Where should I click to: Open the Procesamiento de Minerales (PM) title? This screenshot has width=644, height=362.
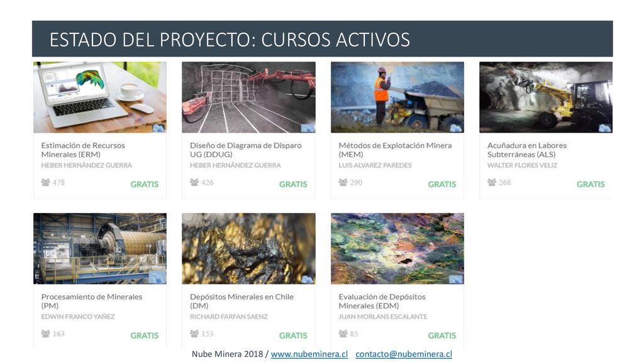(x=92, y=301)
